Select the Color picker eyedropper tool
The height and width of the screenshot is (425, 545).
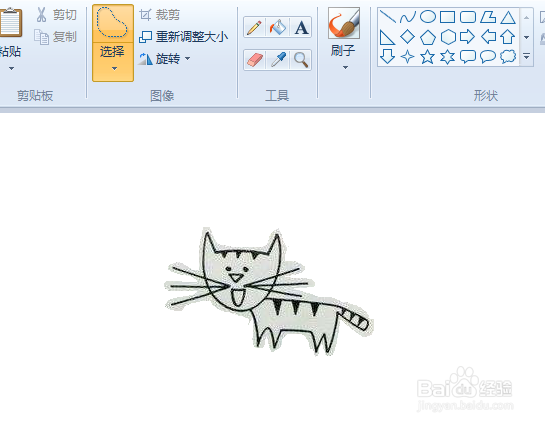click(x=278, y=60)
